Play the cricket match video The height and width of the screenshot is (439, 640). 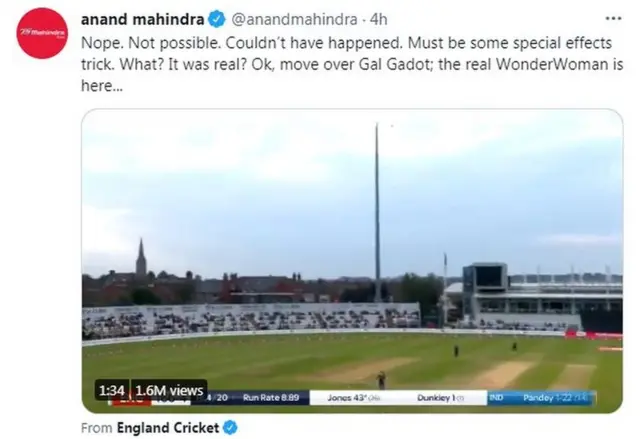352,260
